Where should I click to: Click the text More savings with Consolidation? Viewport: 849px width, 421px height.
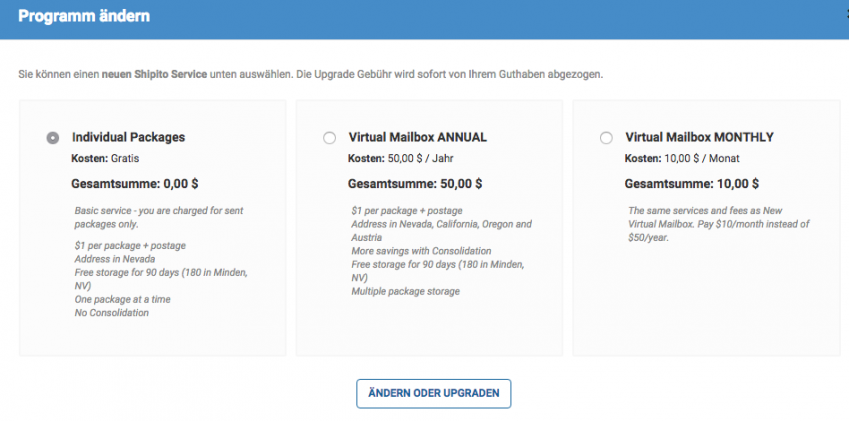coord(421,251)
